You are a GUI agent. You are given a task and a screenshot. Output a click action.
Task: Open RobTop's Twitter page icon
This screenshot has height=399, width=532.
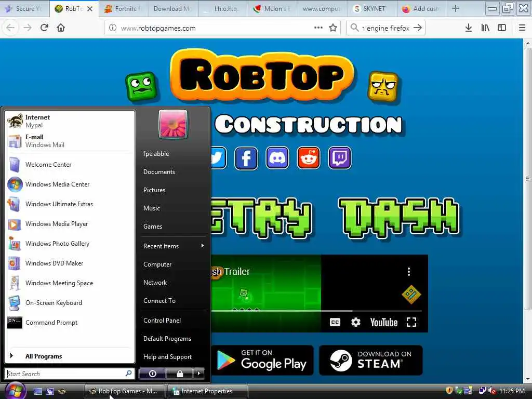tap(218, 158)
